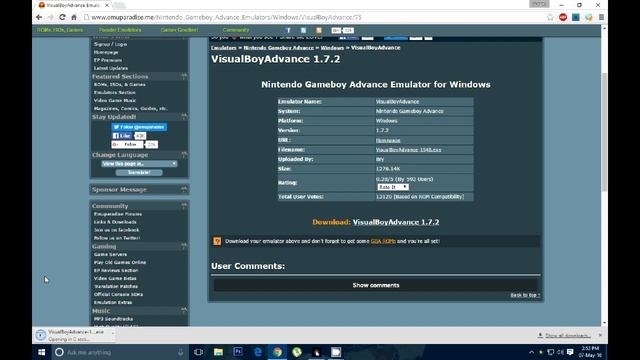
Task: Click the Facebook Like button
Action: tap(122, 136)
